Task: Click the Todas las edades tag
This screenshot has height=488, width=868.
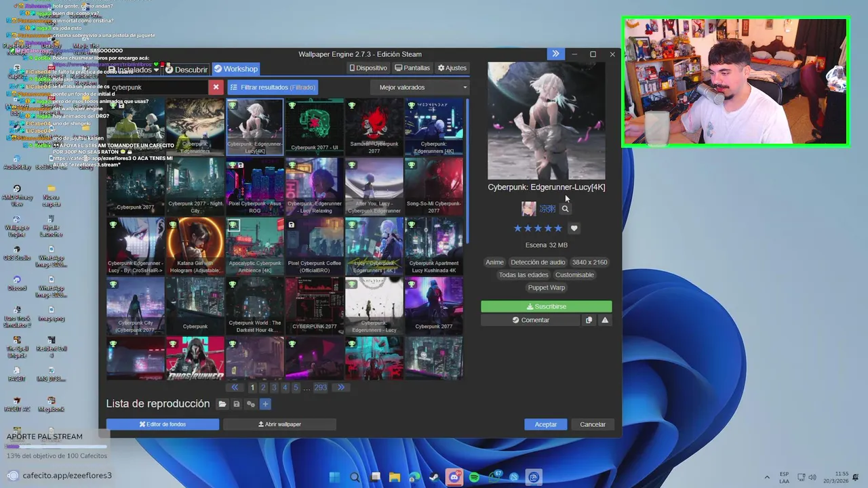Action: (524, 275)
